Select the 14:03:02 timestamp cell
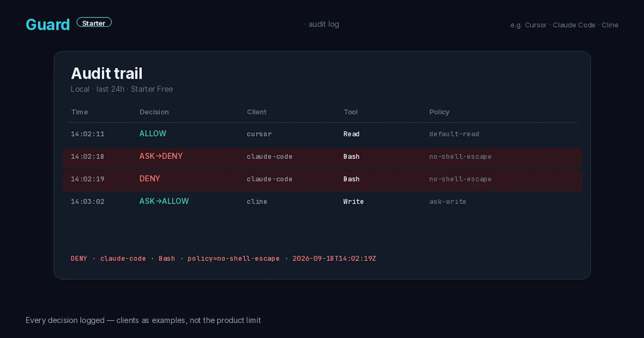The height and width of the screenshot is (338, 644). tap(88, 202)
